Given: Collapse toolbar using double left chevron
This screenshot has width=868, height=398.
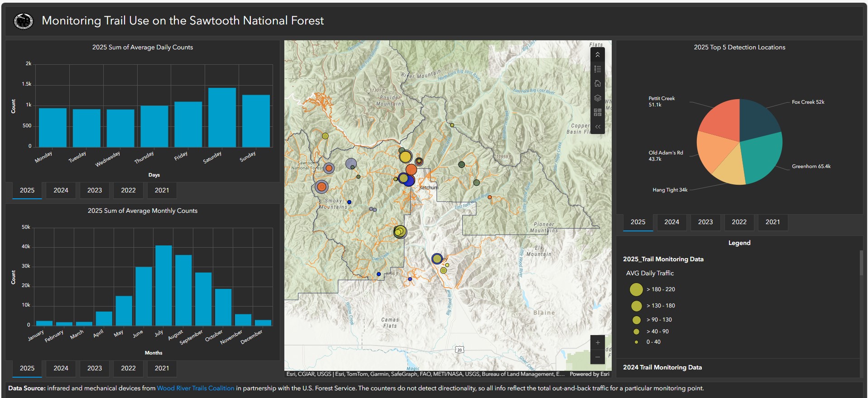Looking at the screenshot, I should point(597,127).
